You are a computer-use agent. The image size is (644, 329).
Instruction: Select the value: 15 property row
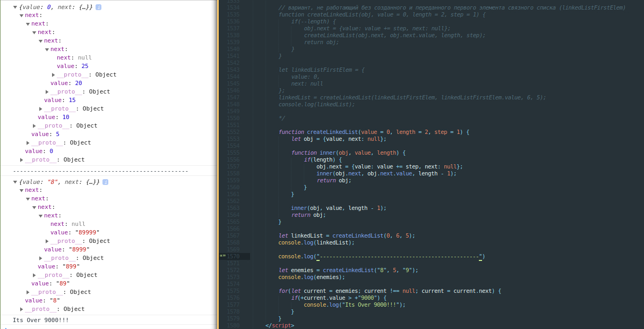point(60,100)
